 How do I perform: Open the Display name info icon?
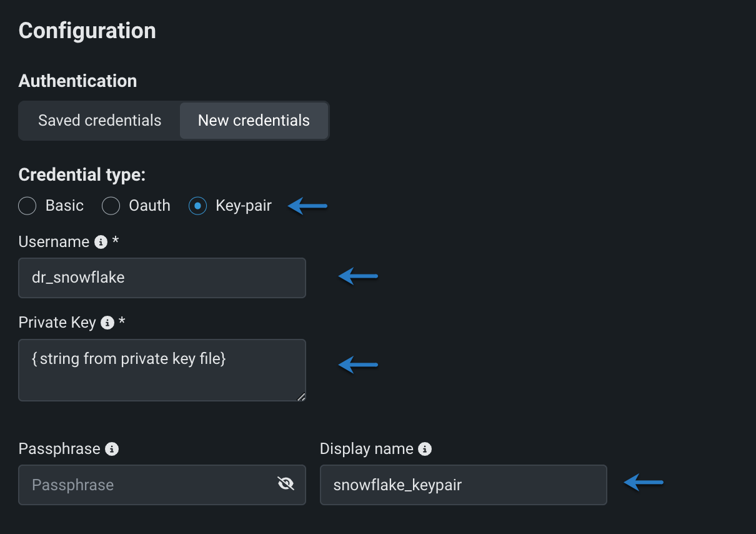[x=425, y=449]
